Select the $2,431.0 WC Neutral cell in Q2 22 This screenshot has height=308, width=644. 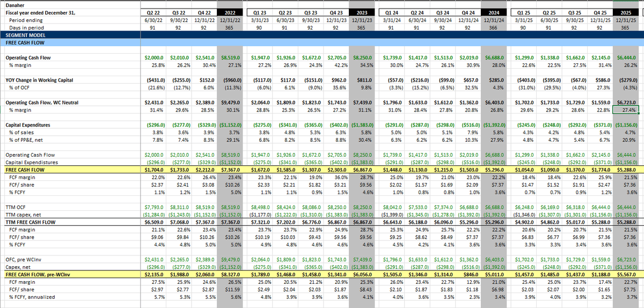pos(156,102)
